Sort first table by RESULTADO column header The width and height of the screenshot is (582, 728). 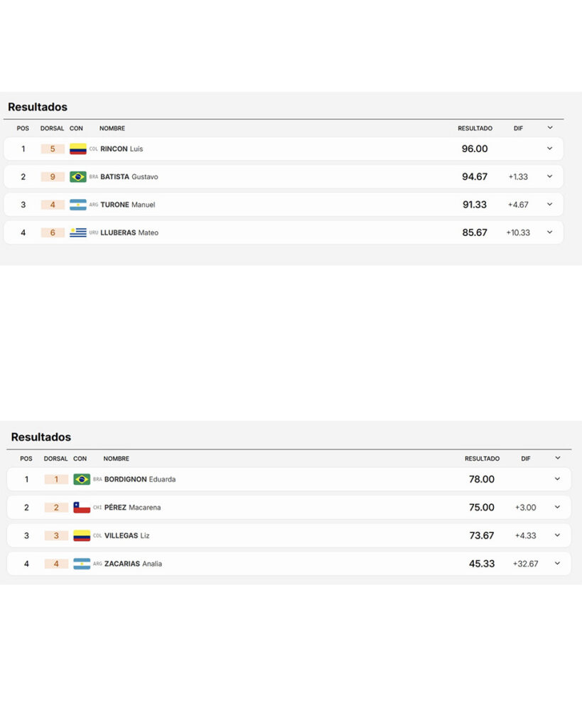[475, 128]
